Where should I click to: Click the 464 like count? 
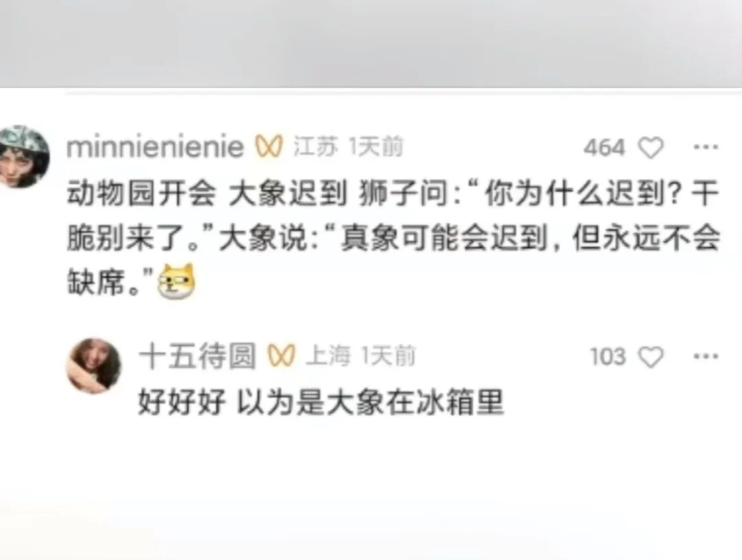point(605,148)
